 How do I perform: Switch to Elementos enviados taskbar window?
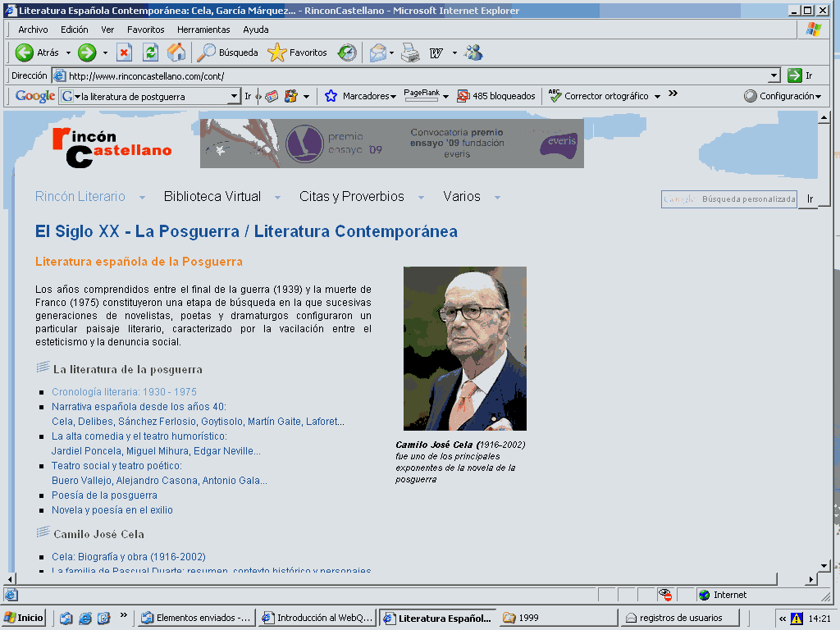(x=195, y=618)
